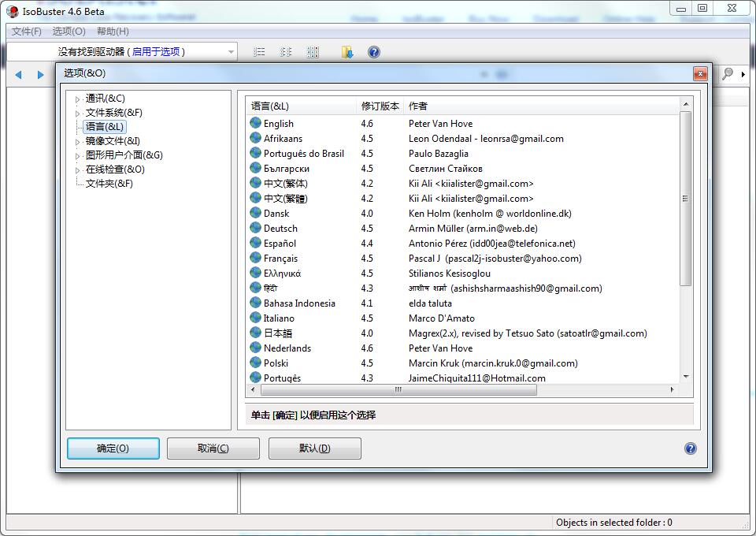Click the extract folder toolbar icon
The width and height of the screenshot is (756, 536).
click(347, 52)
